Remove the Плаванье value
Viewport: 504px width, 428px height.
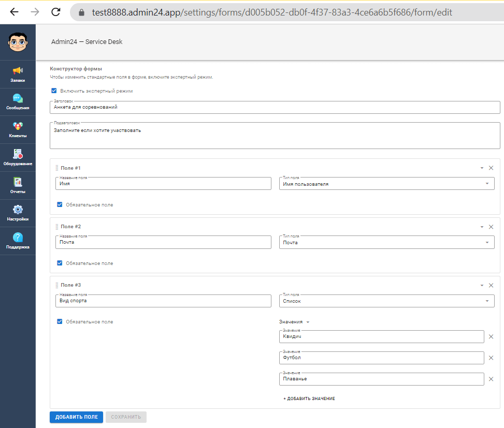click(x=491, y=379)
